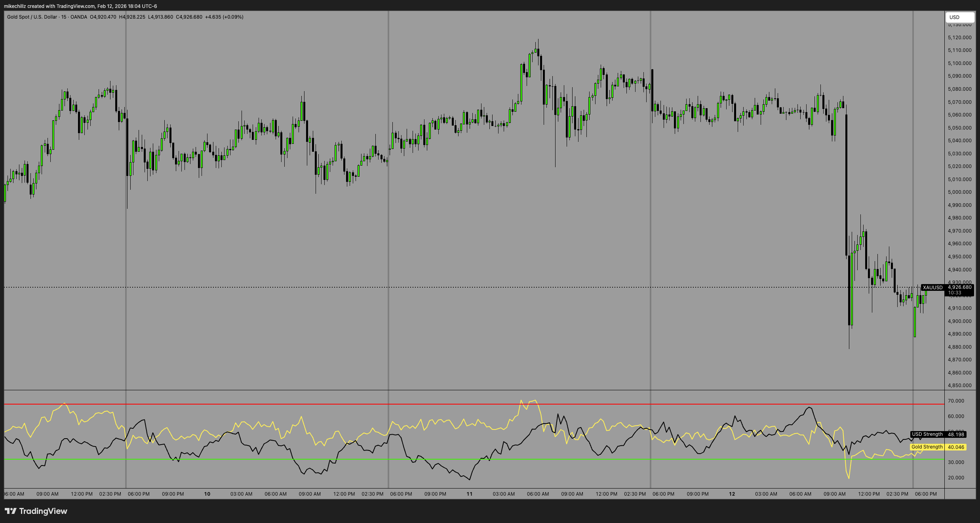Click the mikechillz created with TradingView.com caption
Screen dimensions: 980x523
80,6
